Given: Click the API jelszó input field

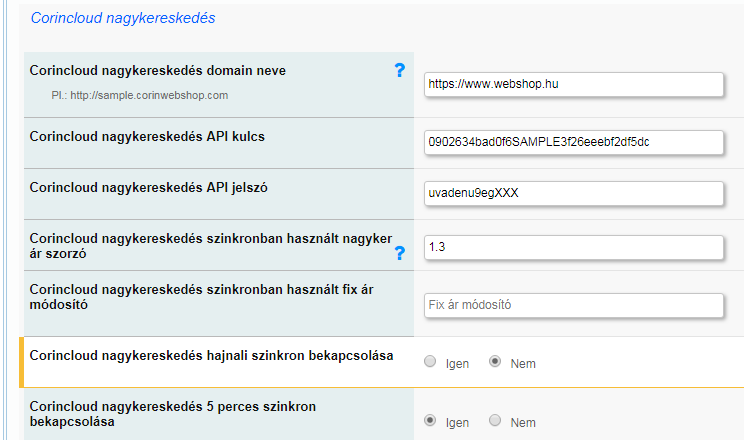Looking at the screenshot, I should tap(573, 193).
